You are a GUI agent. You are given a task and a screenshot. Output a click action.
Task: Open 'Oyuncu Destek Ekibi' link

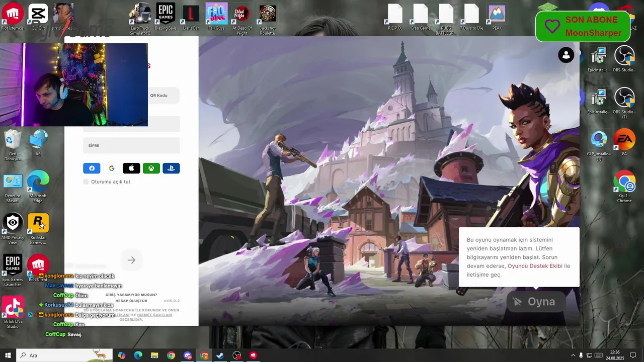pos(535,266)
